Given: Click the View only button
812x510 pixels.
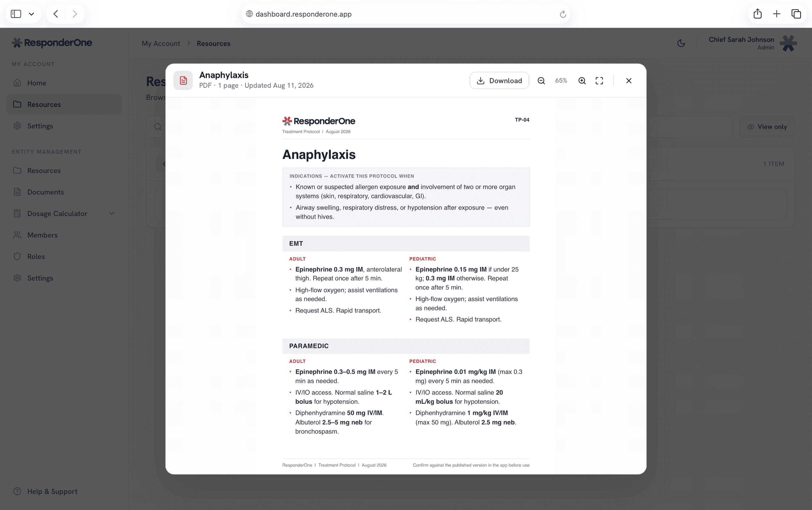Looking at the screenshot, I should 767,127.
